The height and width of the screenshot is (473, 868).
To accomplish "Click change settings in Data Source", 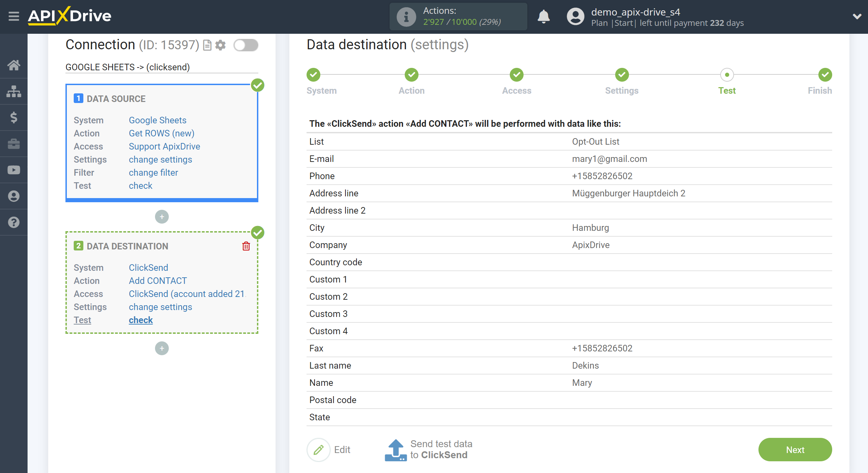I will coord(161,160).
